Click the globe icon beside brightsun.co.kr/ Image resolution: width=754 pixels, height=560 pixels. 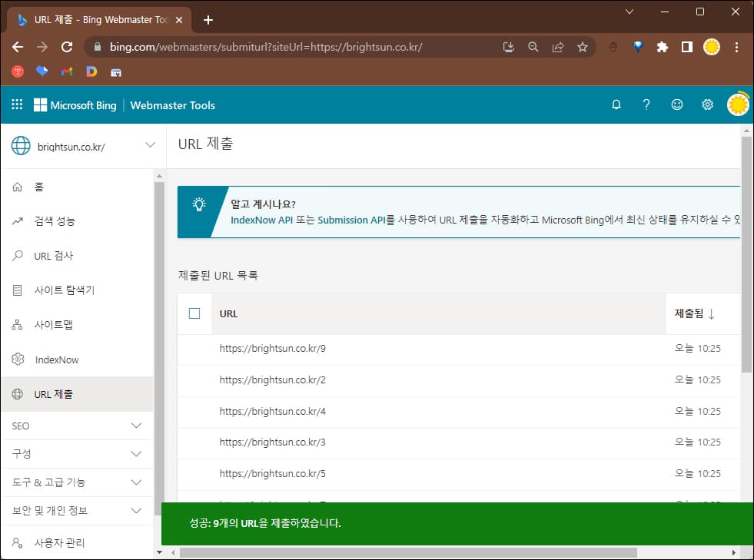21,146
